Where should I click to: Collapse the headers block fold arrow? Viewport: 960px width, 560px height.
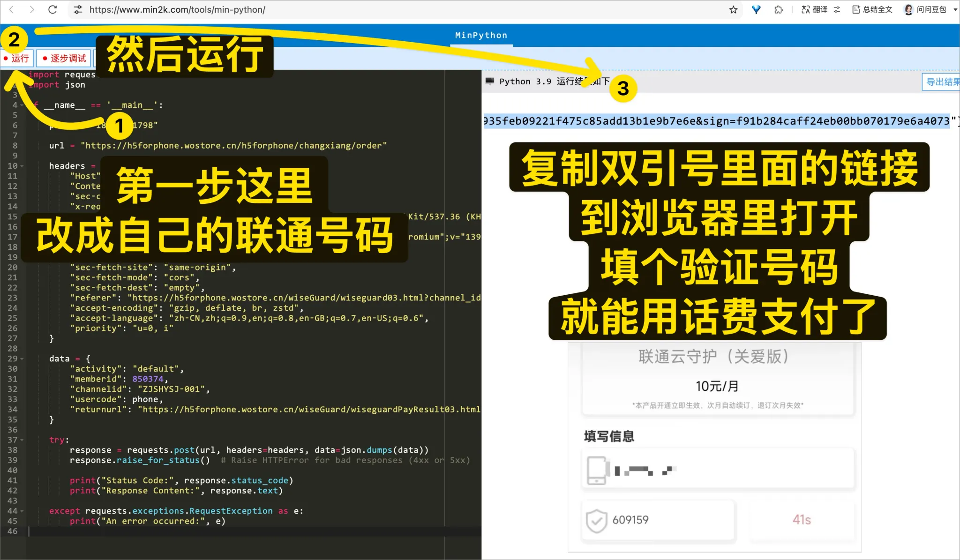coord(22,166)
